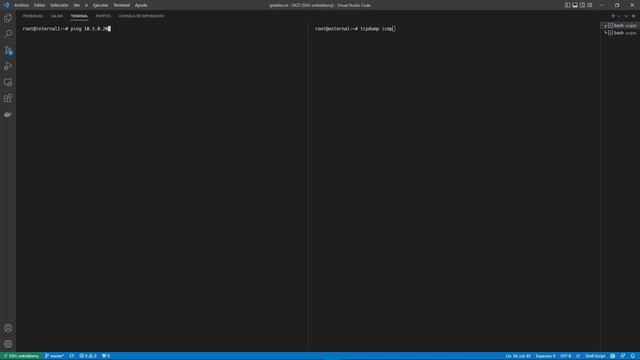Synchronize changes icon in status bar
The width and height of the screenshot is (640, 360).
coord(72,356)
